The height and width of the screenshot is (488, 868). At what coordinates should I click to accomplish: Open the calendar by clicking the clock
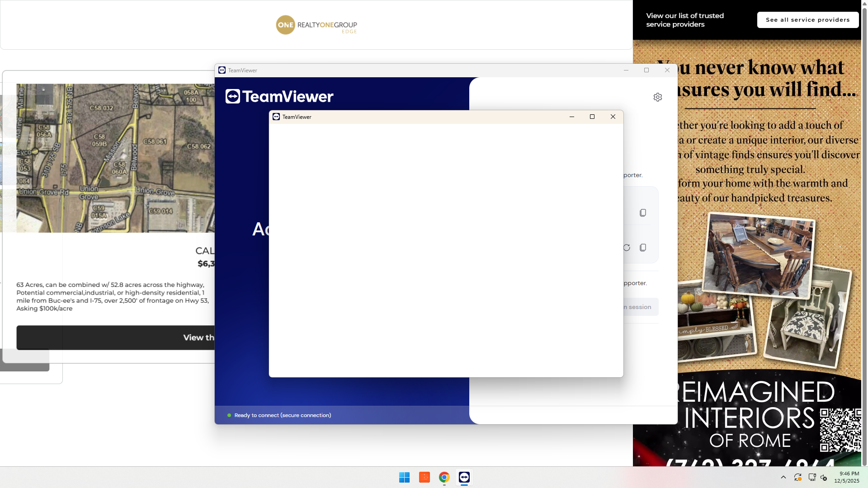pyautogui.click(x=847, y=477)
